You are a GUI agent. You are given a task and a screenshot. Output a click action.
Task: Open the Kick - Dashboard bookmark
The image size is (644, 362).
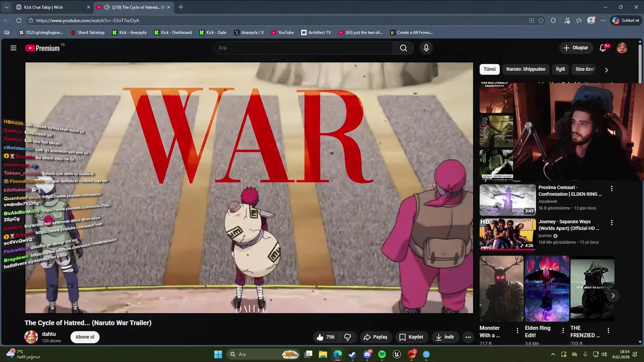coord(173,33)
